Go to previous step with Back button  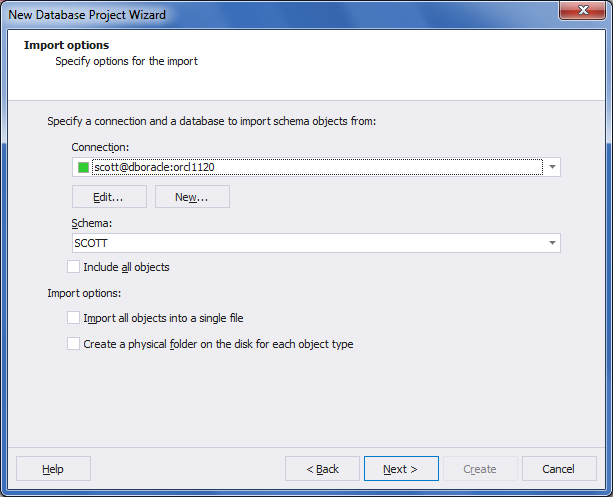[322, 469]
